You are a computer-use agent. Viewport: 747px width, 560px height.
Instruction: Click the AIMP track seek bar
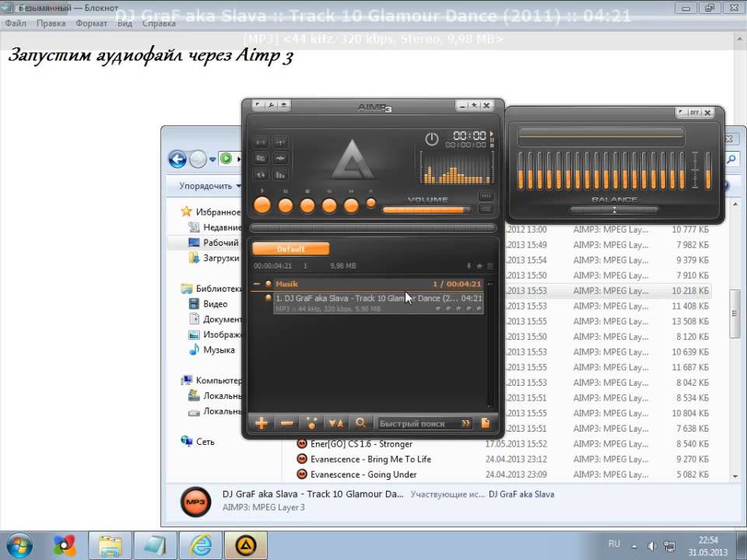click(x=373, y=228)
